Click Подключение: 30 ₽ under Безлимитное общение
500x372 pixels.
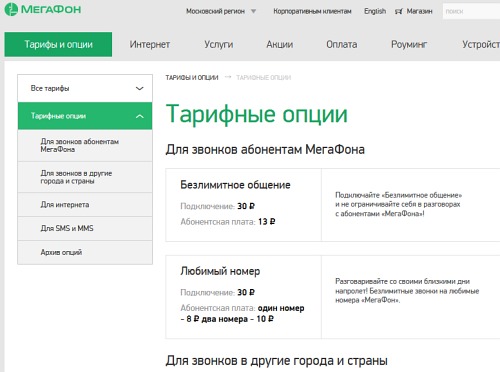(218, 206)
